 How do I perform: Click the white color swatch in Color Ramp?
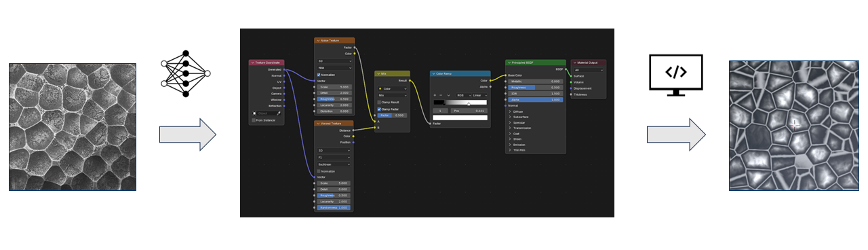click(460, 118)
